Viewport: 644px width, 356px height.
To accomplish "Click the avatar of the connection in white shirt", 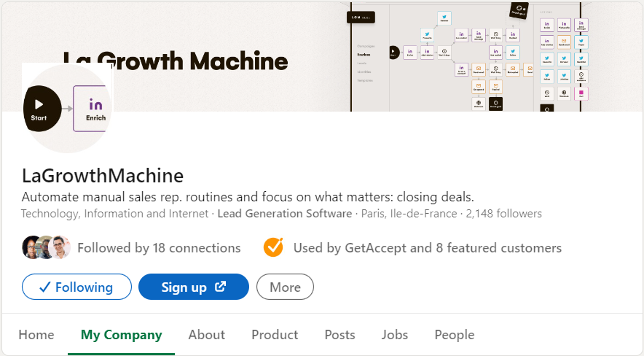I will tap(60, 248).
